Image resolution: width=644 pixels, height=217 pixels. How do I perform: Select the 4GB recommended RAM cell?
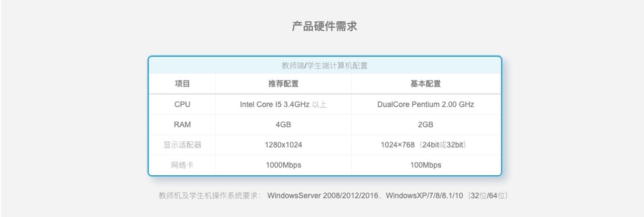(x=283, y=124)
